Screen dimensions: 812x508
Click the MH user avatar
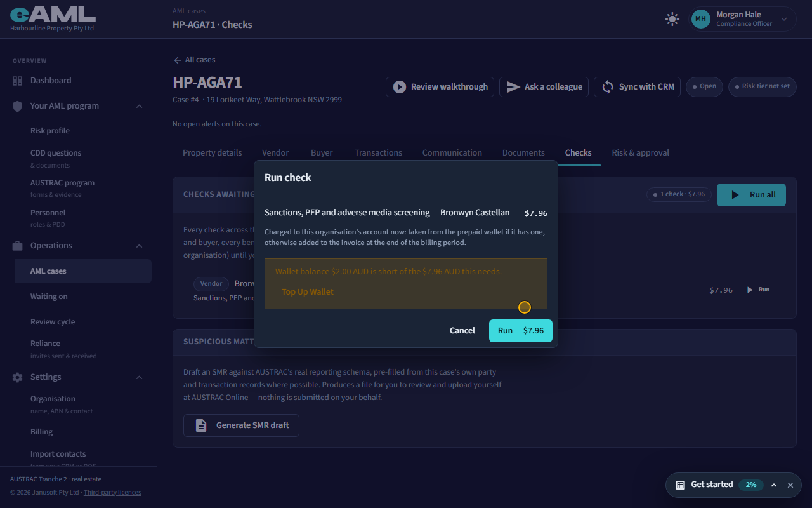click(x=700, y=19)
